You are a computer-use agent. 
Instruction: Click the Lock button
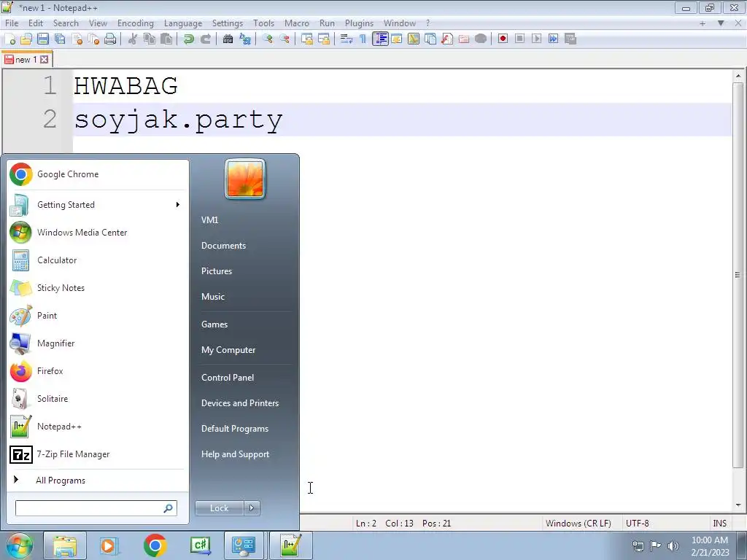pos(219,508)
